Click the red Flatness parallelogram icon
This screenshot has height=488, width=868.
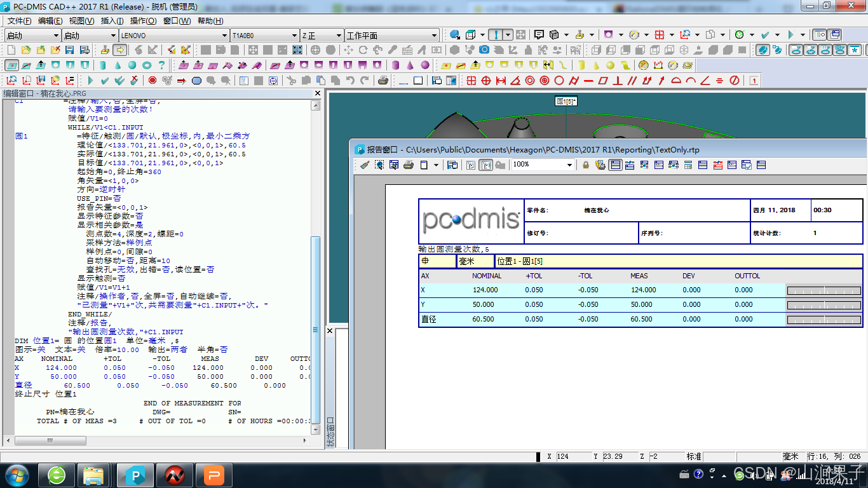(603, 81)
